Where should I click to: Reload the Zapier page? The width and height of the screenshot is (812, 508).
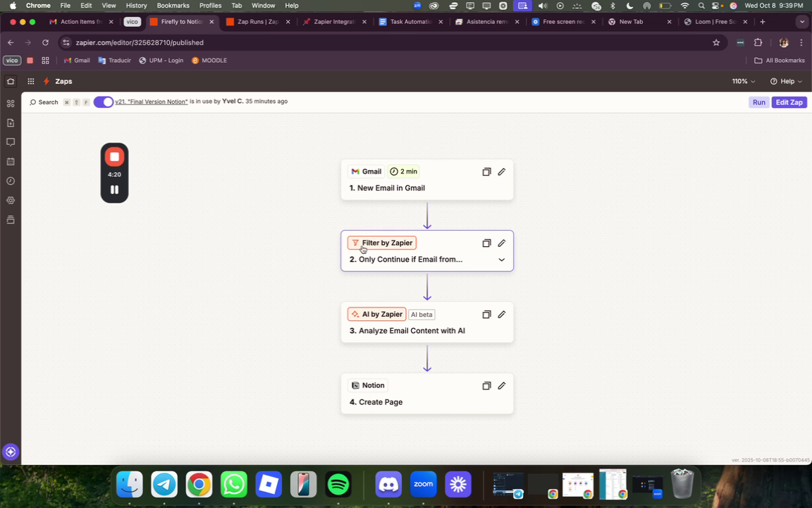[x=46, y=42]
